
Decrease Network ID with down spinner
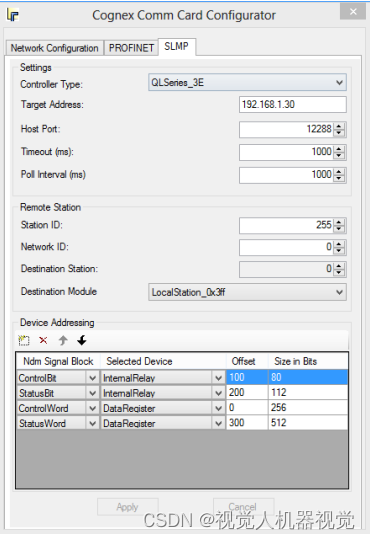point(339,251)
